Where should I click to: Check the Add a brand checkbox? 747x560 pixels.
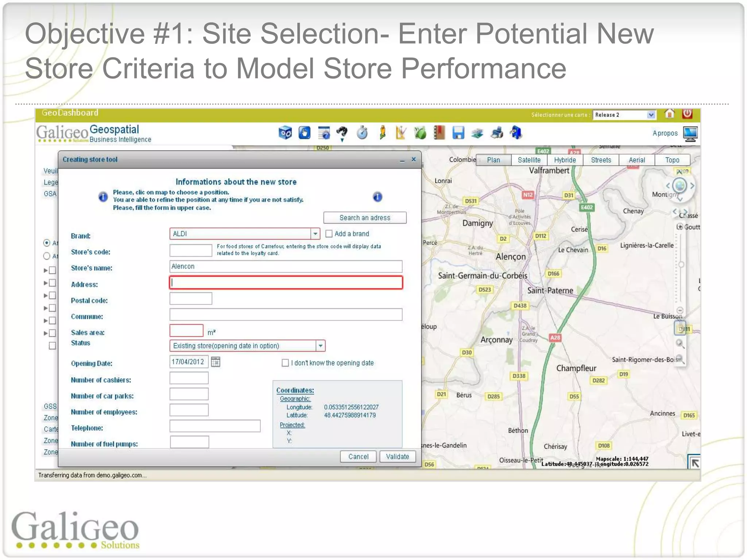pos(329,234)
